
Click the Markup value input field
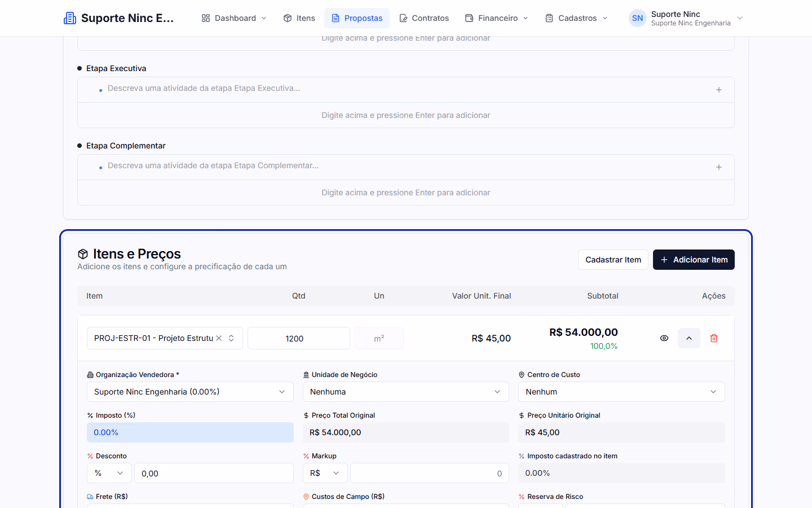[430, 473]
